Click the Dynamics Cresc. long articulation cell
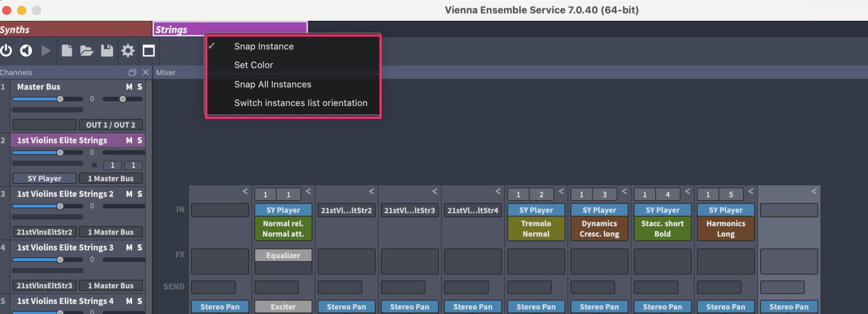Image resolution: width=868 pixels, height=314 pixels. (599, 229)
